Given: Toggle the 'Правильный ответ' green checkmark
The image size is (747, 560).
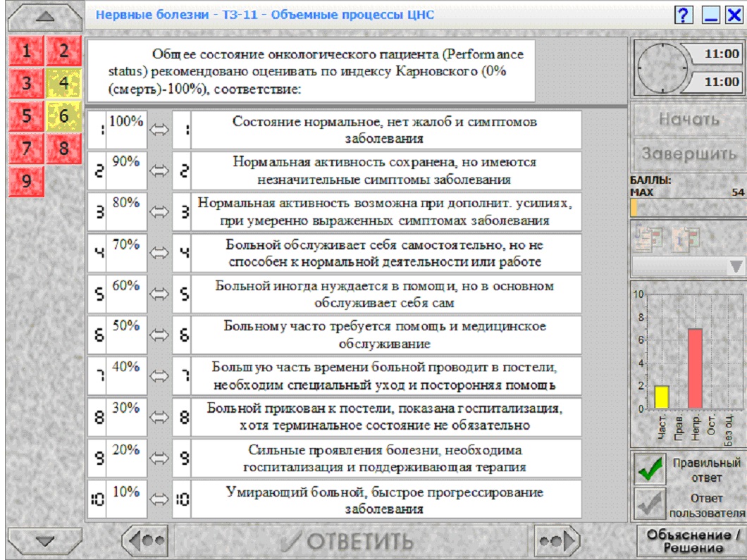Looking at the screenshot, I should click(650, 469).
